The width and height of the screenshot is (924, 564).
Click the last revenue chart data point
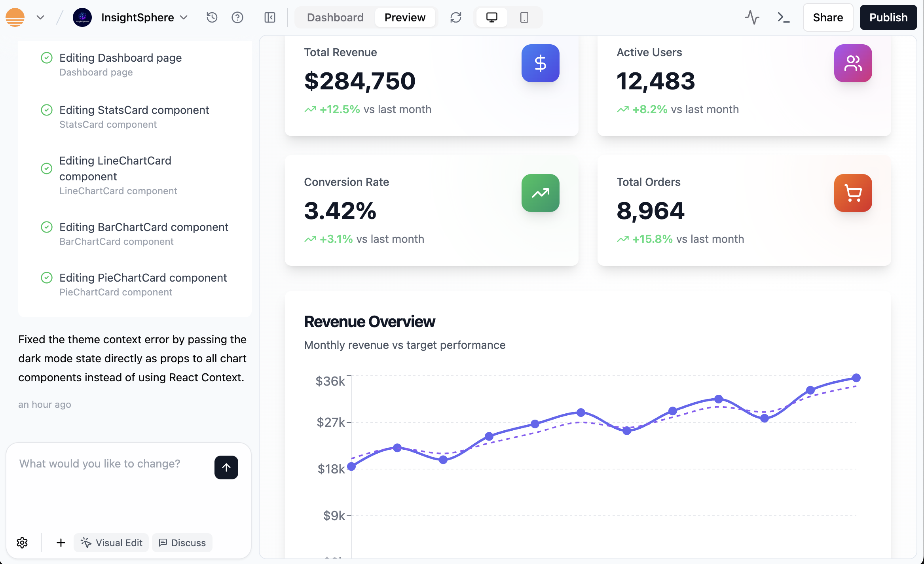[x=856, y=378]
